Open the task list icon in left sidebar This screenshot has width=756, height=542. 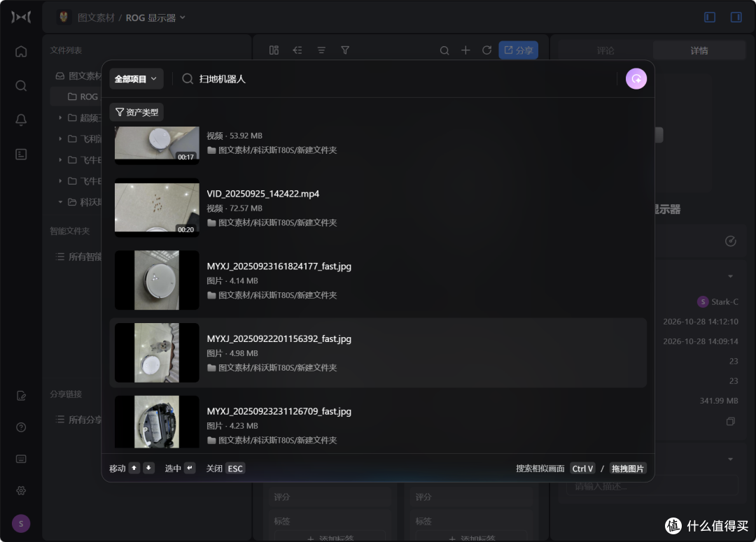(x=21, y=154)
